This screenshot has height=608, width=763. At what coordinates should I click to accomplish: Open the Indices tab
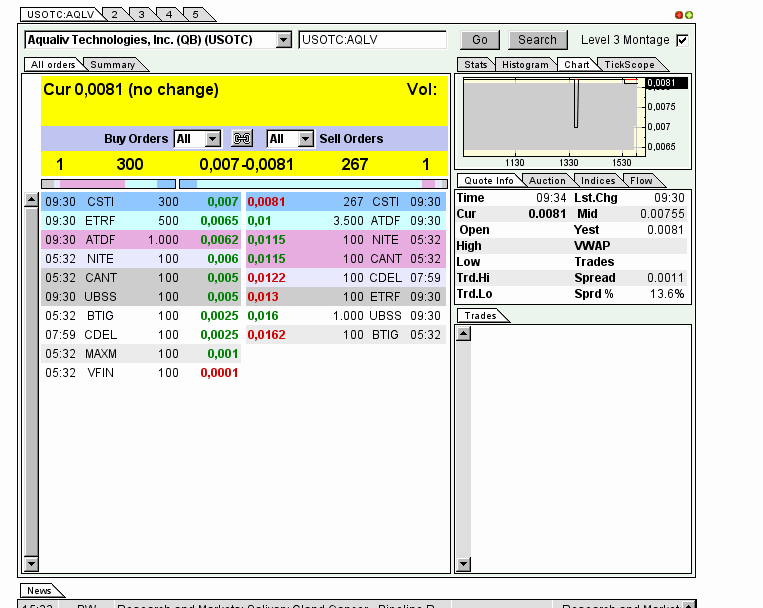(x=598, y=181)
